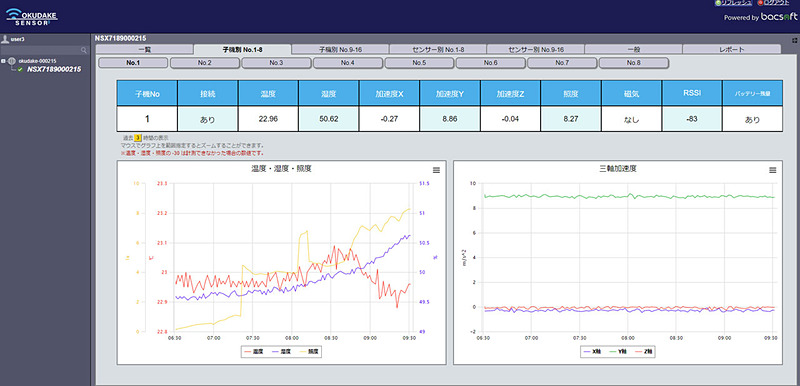Image resolution: width=800 pixels, height=386 pixels.
Task: Click the 三軸加速度 chart title
Action: coord(618,169)
